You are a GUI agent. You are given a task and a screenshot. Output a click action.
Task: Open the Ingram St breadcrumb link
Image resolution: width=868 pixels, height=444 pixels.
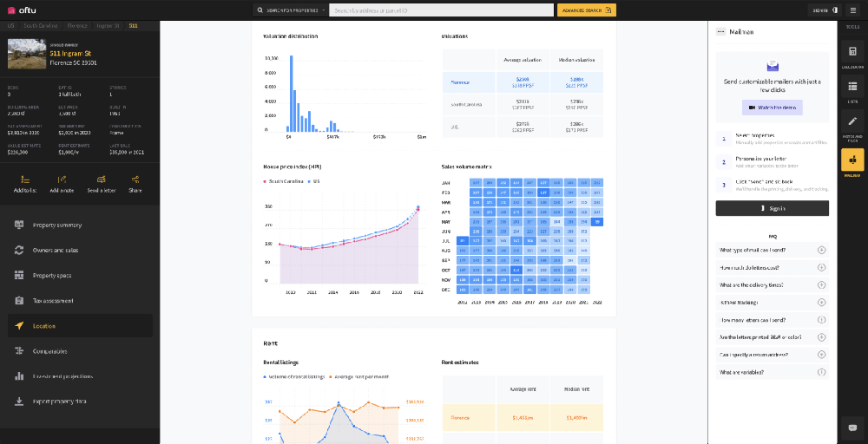pyautogui.click(x=108, y=26)
